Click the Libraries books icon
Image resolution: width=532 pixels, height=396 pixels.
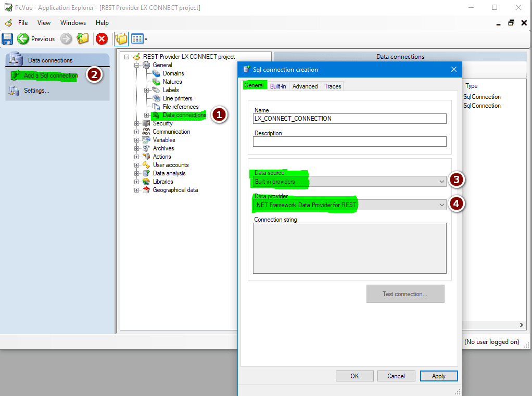click(x=146, y=182)
